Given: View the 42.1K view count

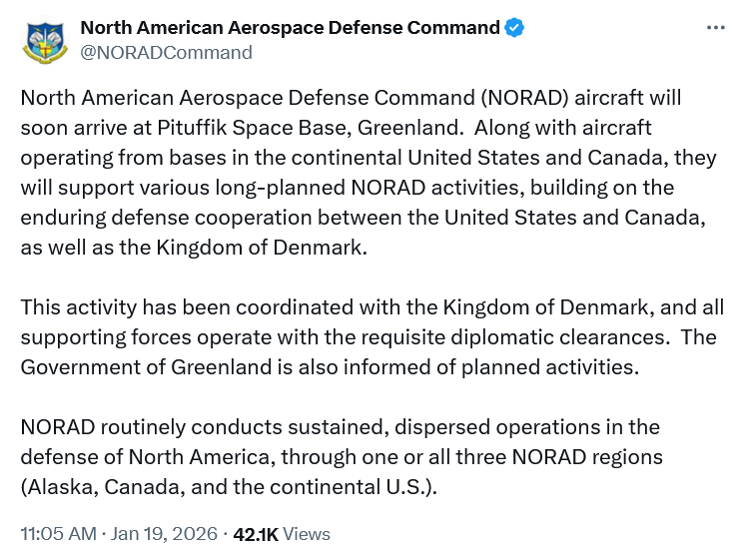Looking at the screenshot, I should 255,534.
